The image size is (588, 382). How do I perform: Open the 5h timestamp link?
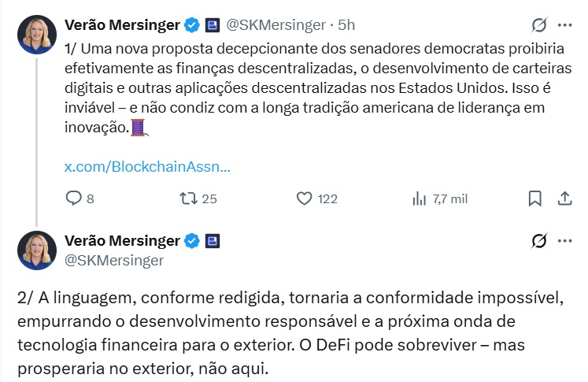coord(346,25)
